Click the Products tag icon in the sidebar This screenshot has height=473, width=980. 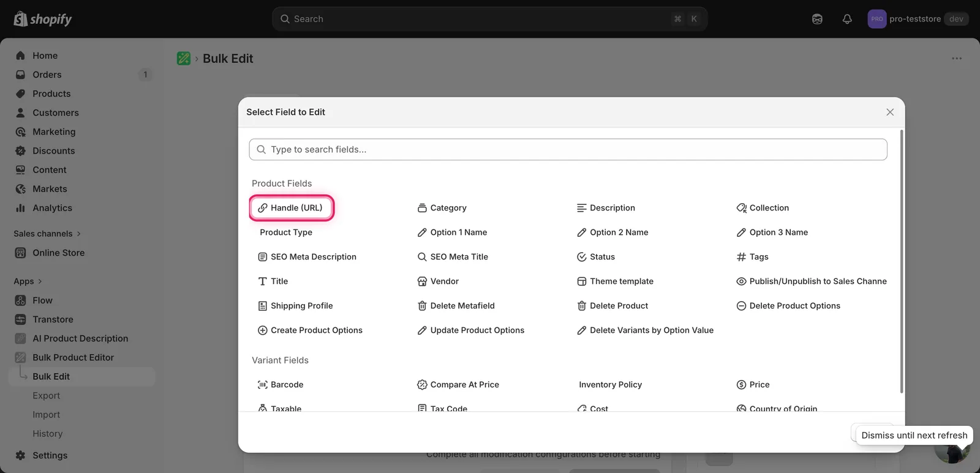click(x=20, y=94)
